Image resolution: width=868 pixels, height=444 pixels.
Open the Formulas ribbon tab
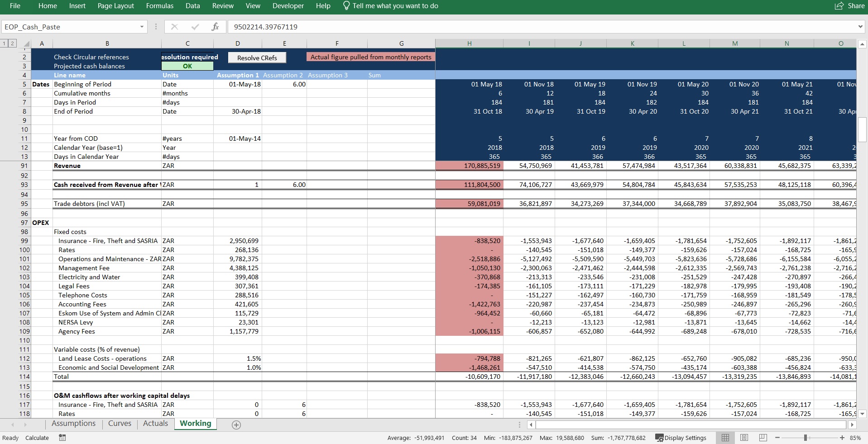pyautogui.click(x=159, y=6)
